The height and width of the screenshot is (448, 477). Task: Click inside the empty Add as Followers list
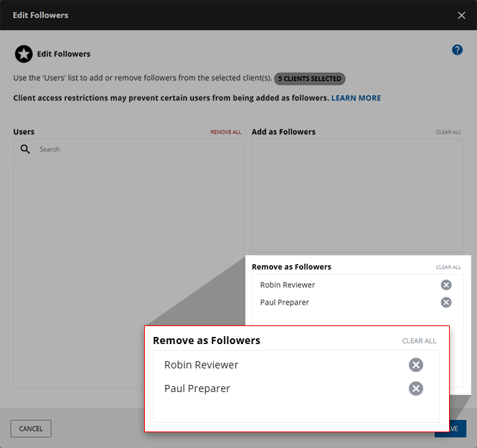click(357, 194)
